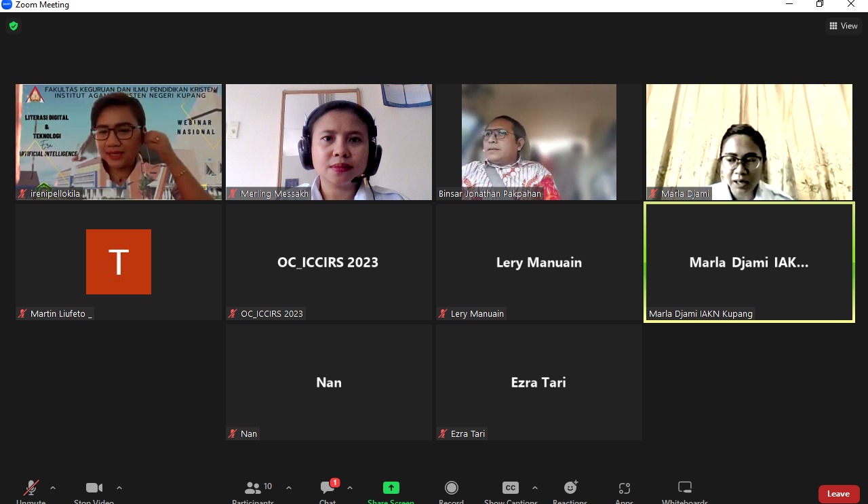Select the Binsar Jonathan Pakpahan video tile
Screen dimensions: 868x504
coord(539,142)
